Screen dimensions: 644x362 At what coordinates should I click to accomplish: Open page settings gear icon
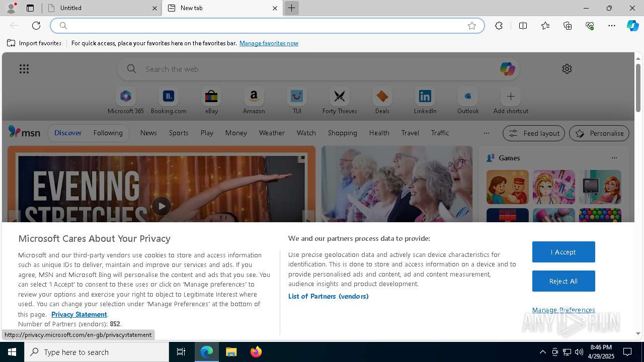[567, 69]
